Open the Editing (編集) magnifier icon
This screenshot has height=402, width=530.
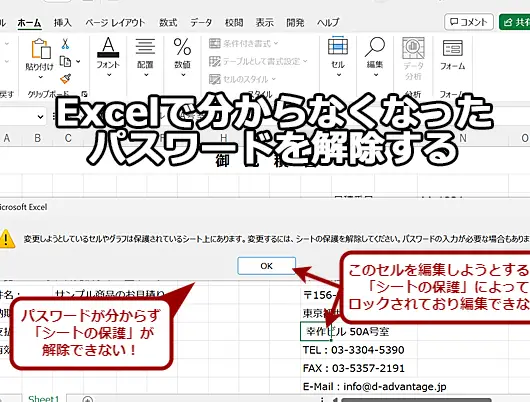375,47
